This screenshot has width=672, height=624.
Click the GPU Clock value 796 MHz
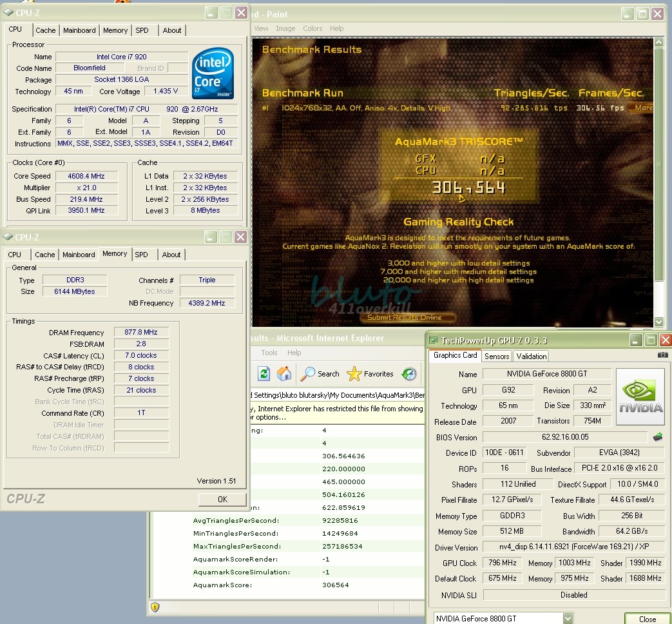pyautogui.click(x=503, y=563)
